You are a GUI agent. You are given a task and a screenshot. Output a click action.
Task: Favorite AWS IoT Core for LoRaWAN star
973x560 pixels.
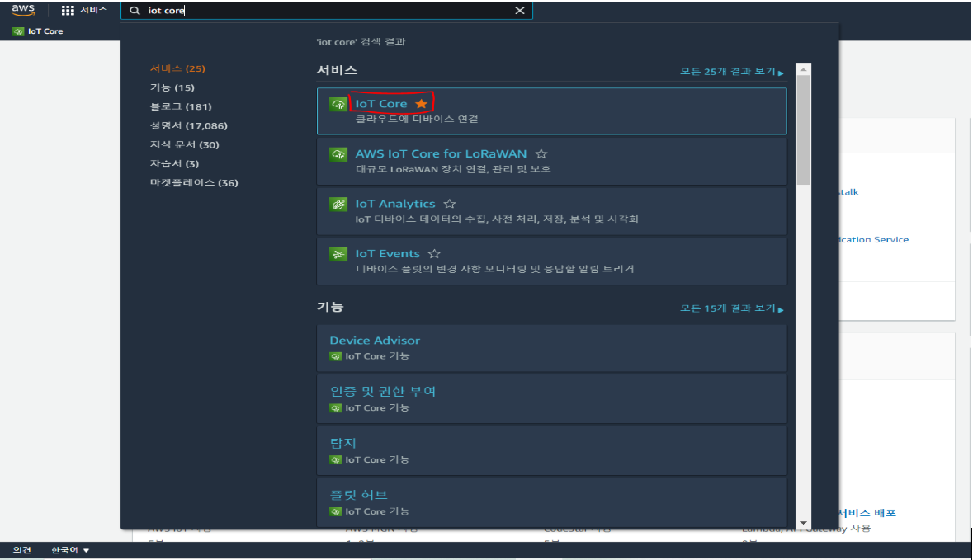click(541, 153)
